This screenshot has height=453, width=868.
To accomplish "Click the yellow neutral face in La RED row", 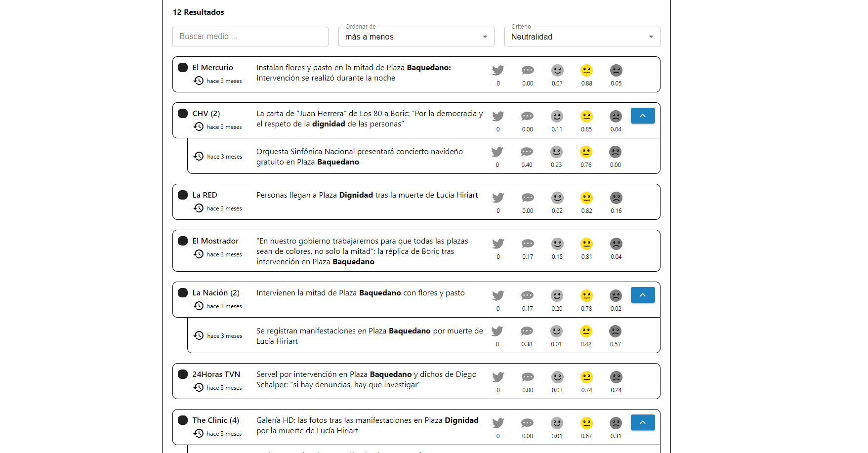I will [x=586, y=198].
